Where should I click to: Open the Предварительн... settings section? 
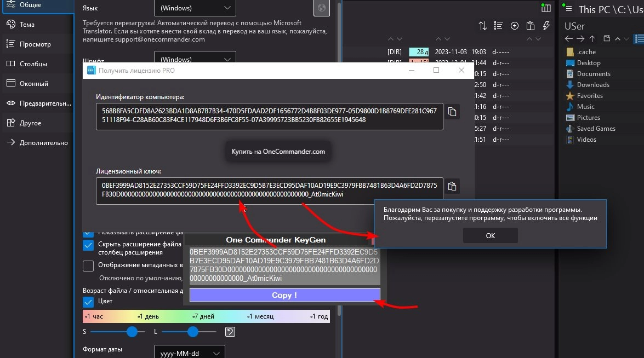pyautogui.click(x=37, y=103)
